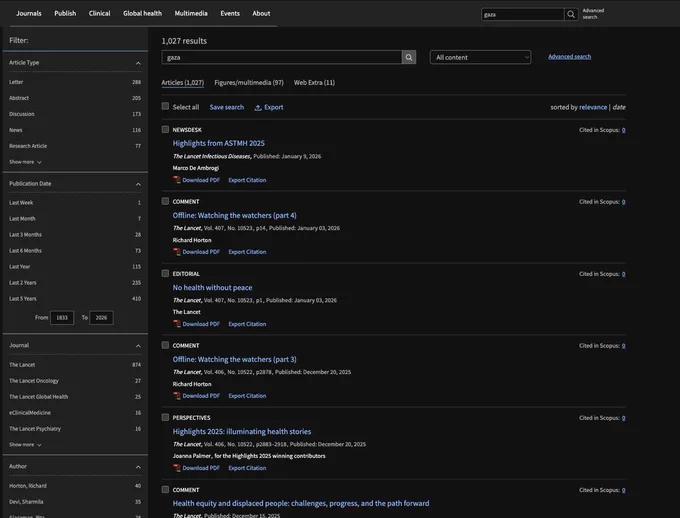Check the Health equity and displaced people result
Image resolution: width=680 pixels, height=518 pixels.
tap(165, 489)
